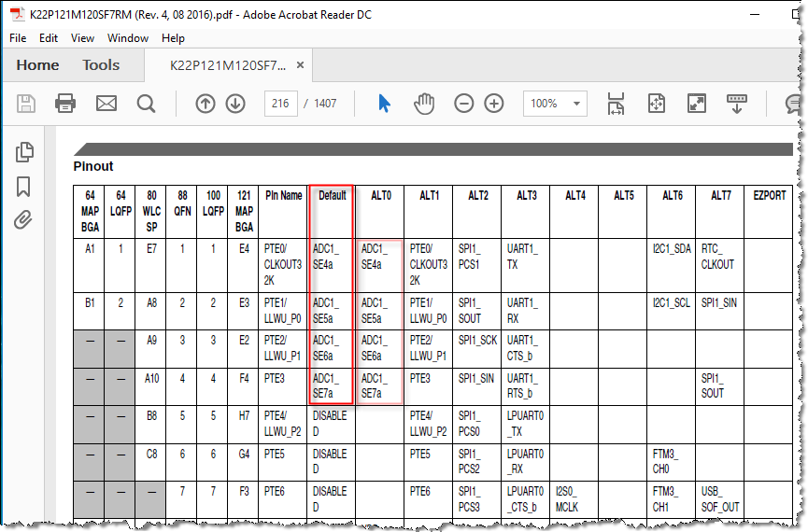This screenshot has height=532, width=808.
Task: Open the comment bubble tool
Action: click(794, 104)
